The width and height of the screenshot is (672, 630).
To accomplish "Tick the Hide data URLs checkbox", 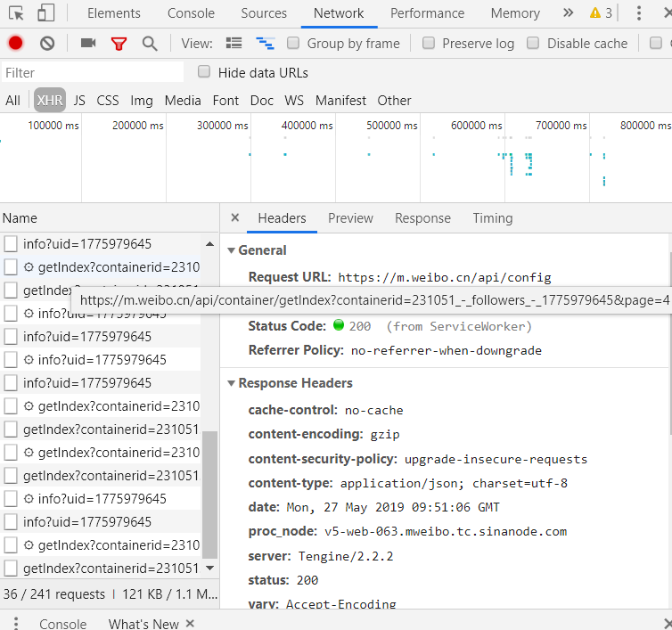I will [204, 72].
